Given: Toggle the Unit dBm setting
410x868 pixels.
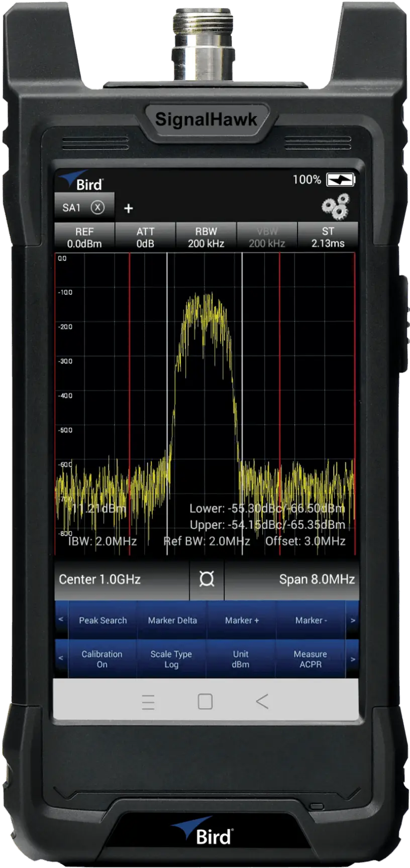Looking at the screenshot, I should [x=241, y=659].
